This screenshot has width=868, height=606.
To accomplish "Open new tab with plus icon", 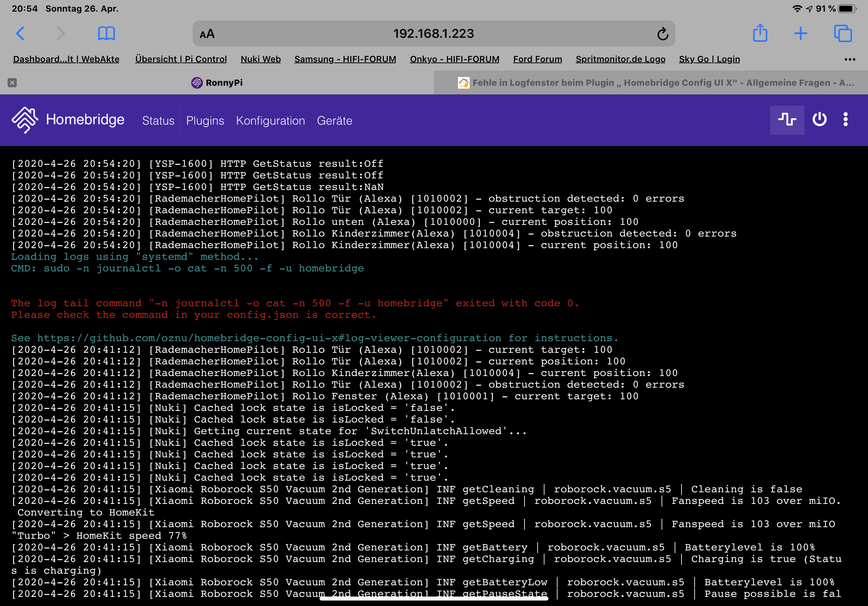I will pyautogui.click(x=800, y=33).
